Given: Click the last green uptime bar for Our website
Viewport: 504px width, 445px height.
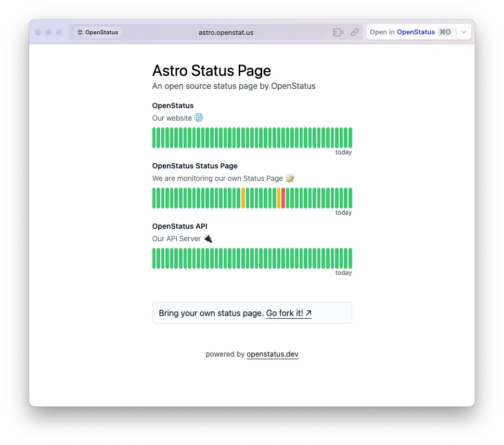Looking at the screenshot, I should click(350, 137).
